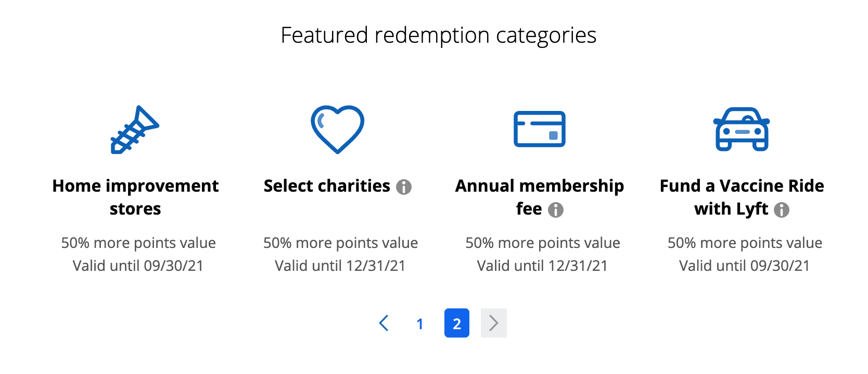Click the credit card icon
Viewport: 868px width, 374px height.
click(x=540, y=129)
